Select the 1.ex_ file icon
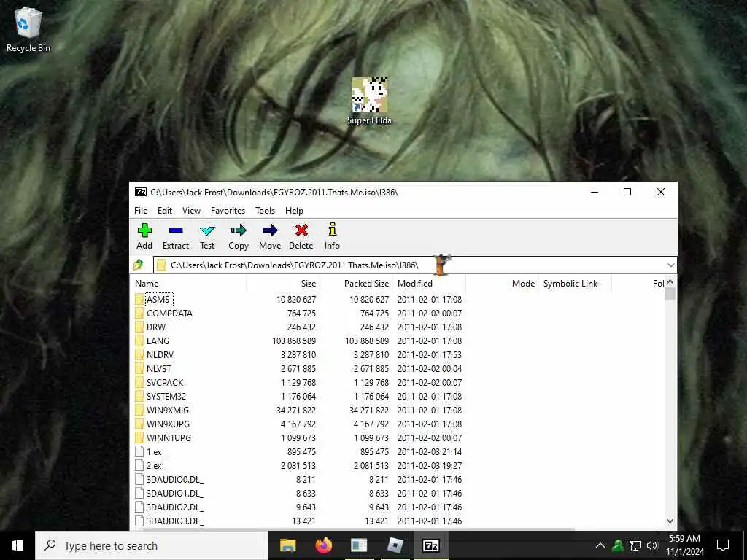 139,452
